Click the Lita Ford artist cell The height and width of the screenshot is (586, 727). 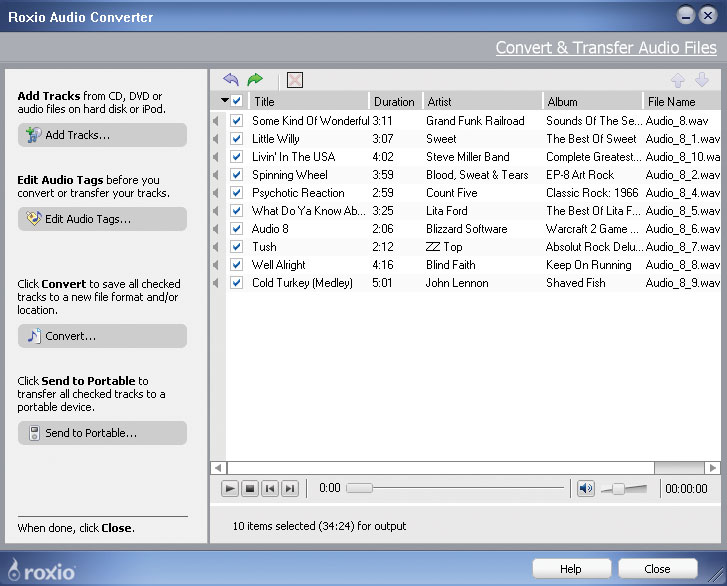coord(446,211)
